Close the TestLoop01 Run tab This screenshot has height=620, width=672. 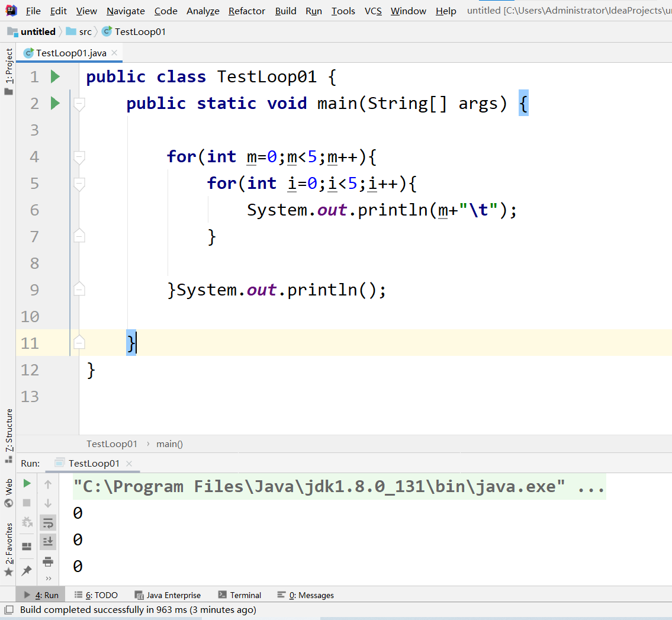click(x=129, y=463)
